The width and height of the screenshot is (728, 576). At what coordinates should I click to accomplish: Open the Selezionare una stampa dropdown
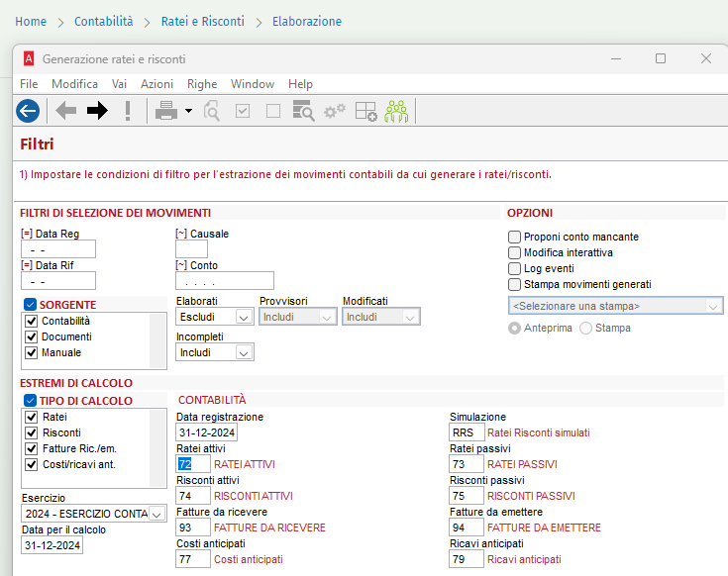pyautogui.click(x=616, y=306)
